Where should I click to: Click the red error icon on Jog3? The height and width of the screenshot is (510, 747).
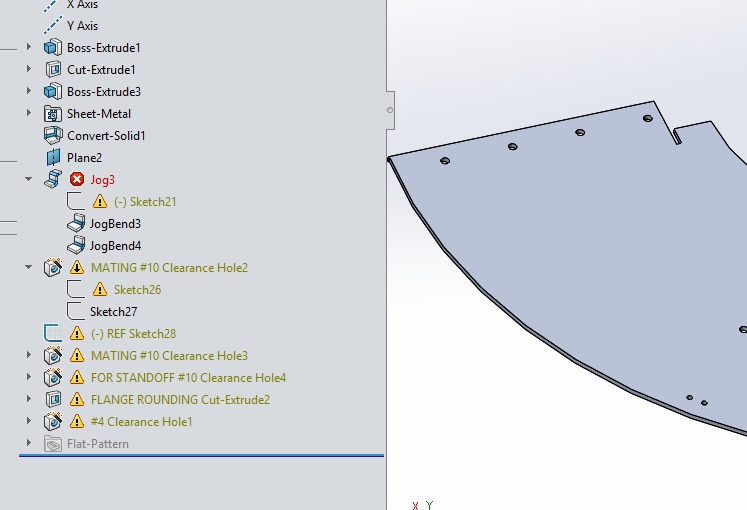[77, 180]
